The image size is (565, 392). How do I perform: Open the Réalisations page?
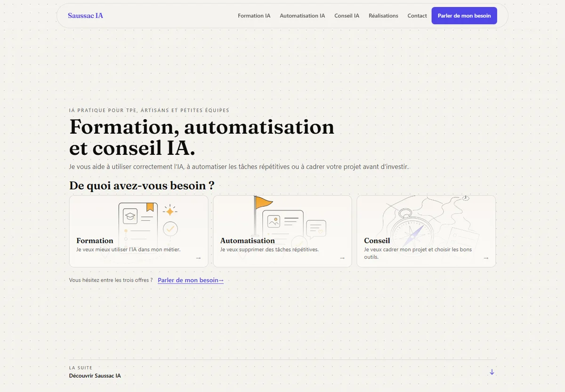383,16
